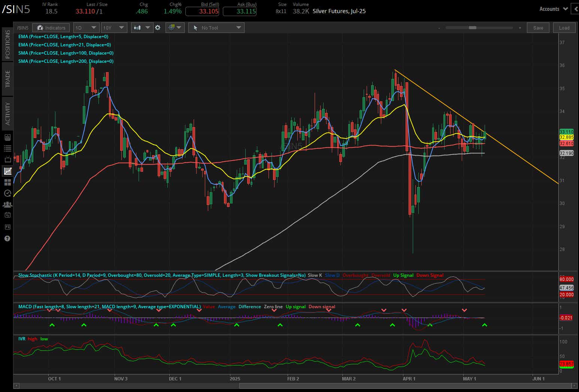Toggle the chart grid layout icon

(175, 27)
